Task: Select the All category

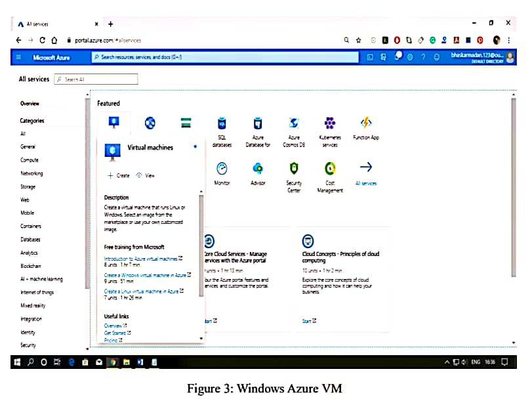Action: [23, 133]
